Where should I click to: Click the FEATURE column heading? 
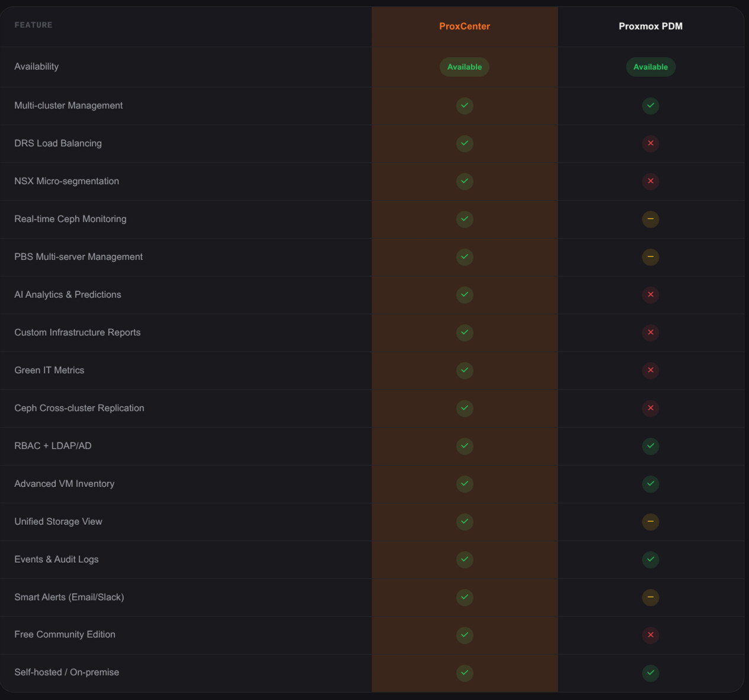(33, 25)
